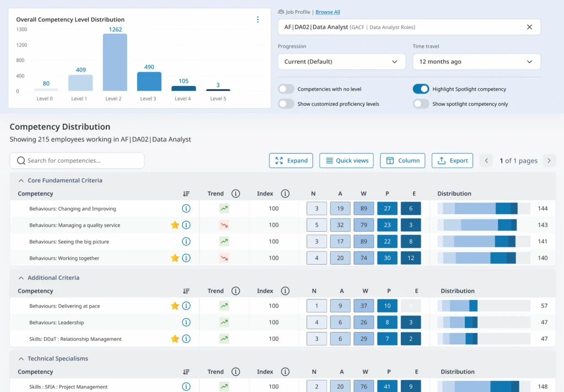This screenshot has width=564, height=392.
Task: Click downward trend icon for Managing a quality service
Action: pyautogui.click(x=224, y=225)
